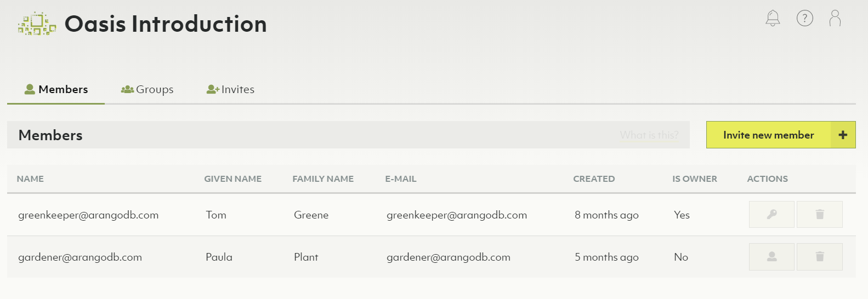Open the help question mark icon

pyautogui.click(x=804, y=18)
